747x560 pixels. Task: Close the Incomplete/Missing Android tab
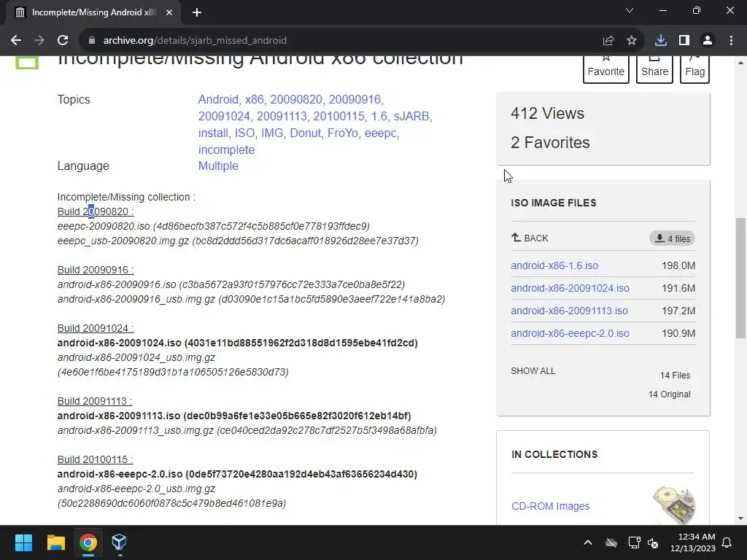point(169,12)
